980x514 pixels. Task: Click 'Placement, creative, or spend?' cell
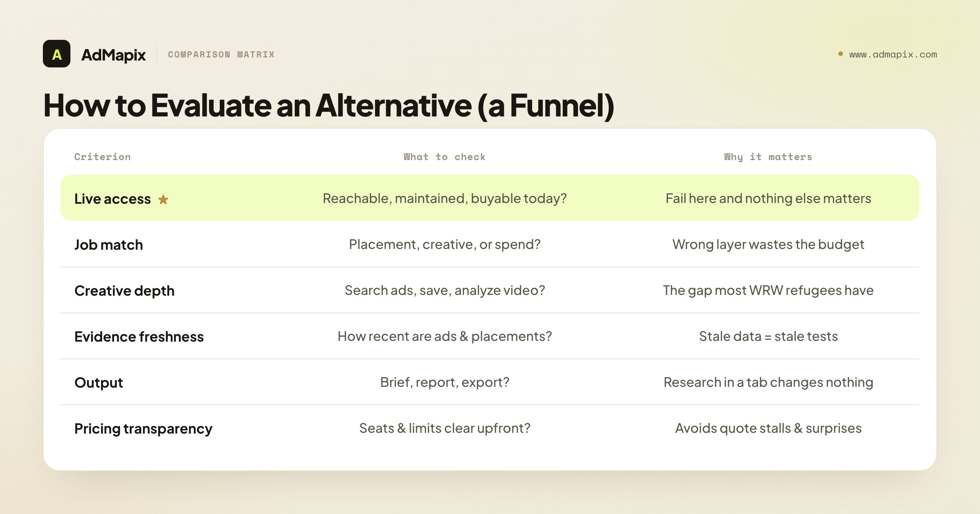(x=444, y=244)
